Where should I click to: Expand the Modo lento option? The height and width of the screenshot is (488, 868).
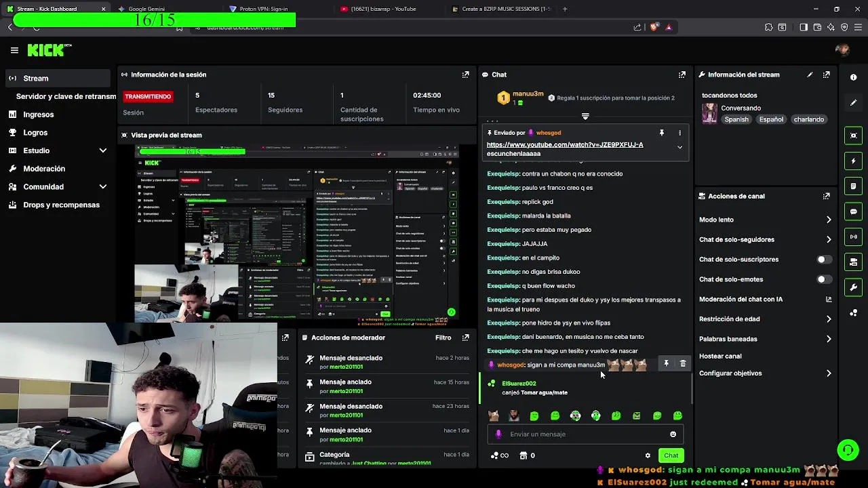829,220
